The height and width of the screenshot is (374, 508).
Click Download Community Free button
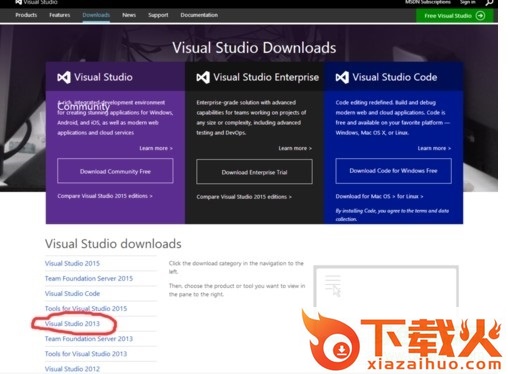pos(115,171)
